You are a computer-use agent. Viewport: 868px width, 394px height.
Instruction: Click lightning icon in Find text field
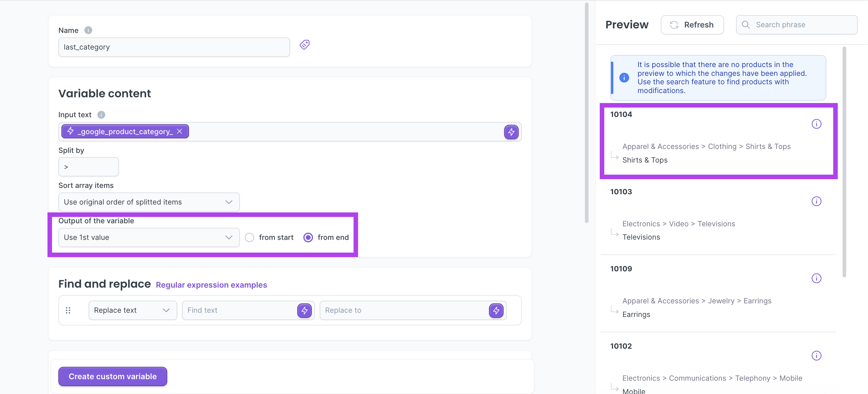(x=304, y=310)
